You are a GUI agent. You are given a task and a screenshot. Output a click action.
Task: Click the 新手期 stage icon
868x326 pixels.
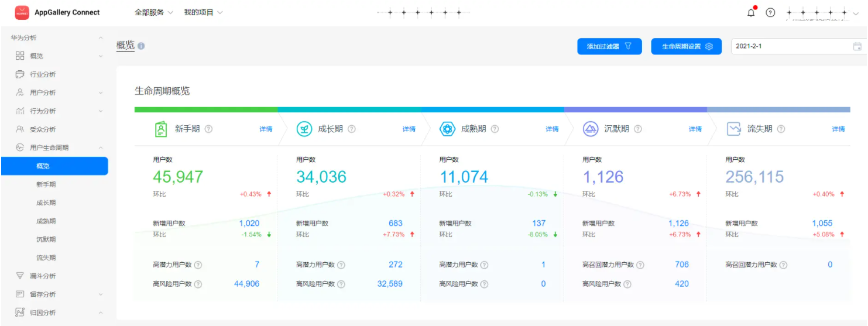pos(160,129)
